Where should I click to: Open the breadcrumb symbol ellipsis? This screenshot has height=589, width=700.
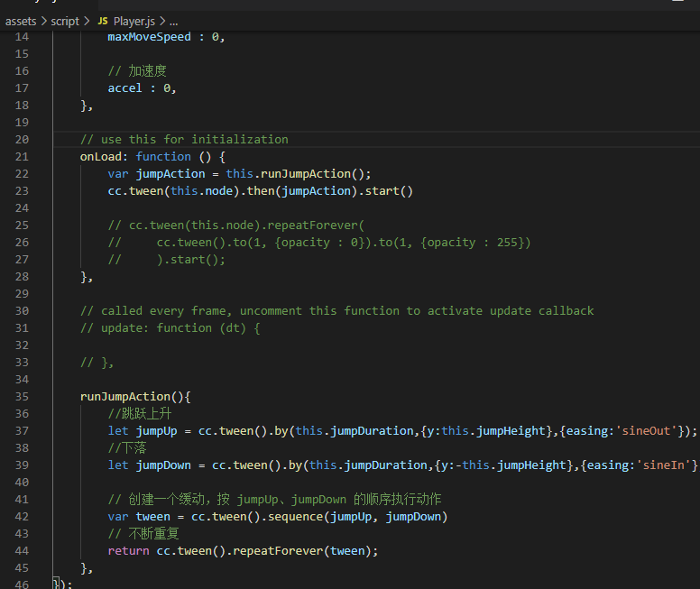(174, 21)
